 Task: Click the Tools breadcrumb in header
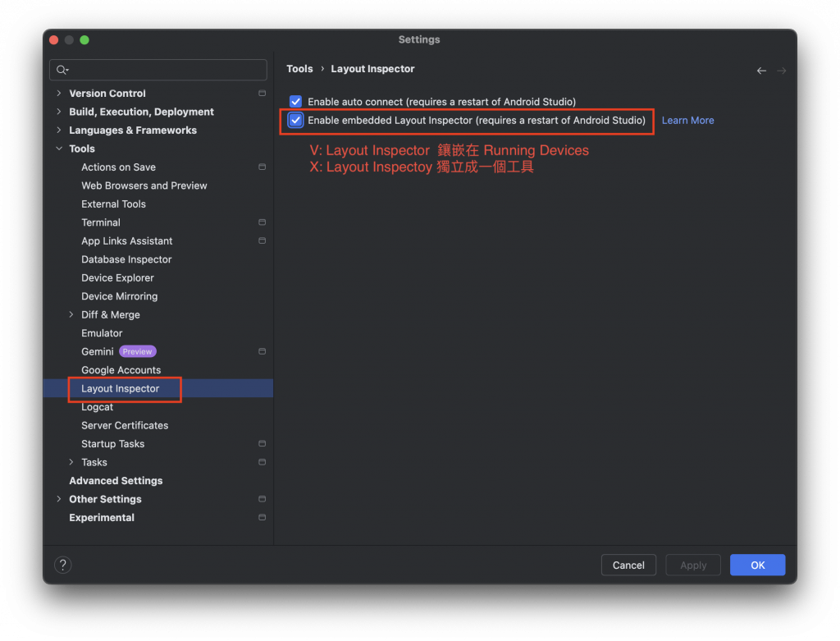[299, 69]
